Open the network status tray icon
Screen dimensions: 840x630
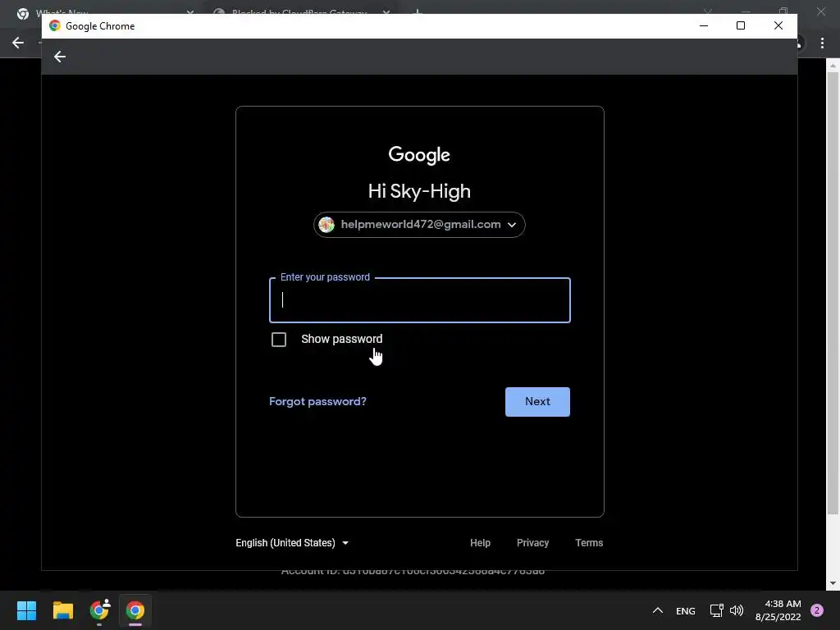click(716, 610)
